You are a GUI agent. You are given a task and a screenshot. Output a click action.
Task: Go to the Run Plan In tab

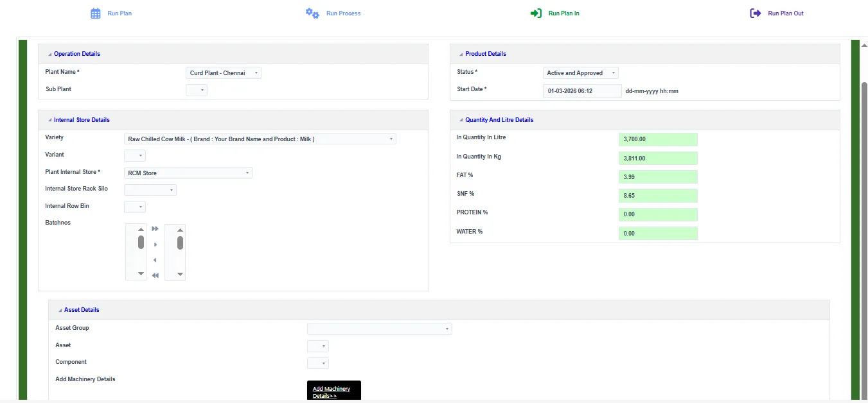point(554,13)
